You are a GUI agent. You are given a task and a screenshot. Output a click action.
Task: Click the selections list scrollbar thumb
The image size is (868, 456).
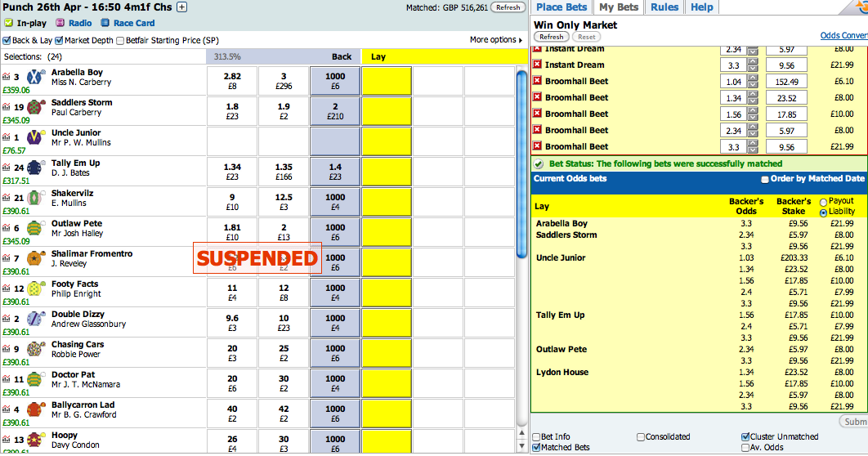point(521,163)
